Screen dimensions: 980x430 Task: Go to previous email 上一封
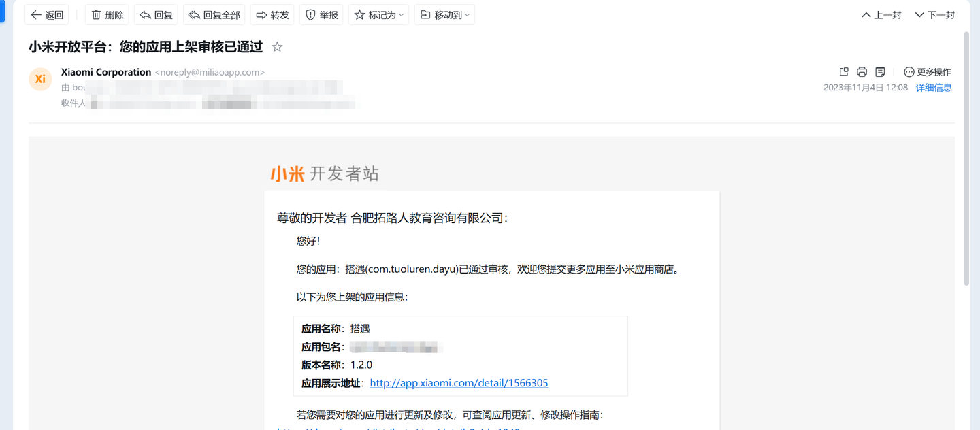(x=881, y=15)
